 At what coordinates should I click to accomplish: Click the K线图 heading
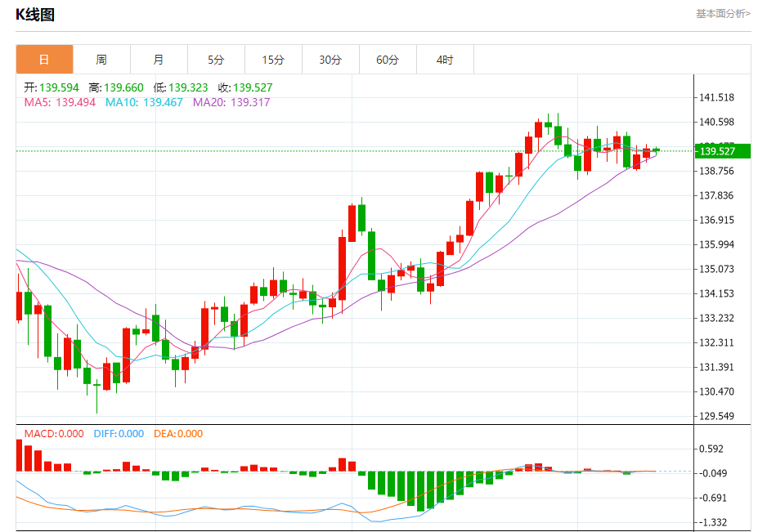[35, 15]
